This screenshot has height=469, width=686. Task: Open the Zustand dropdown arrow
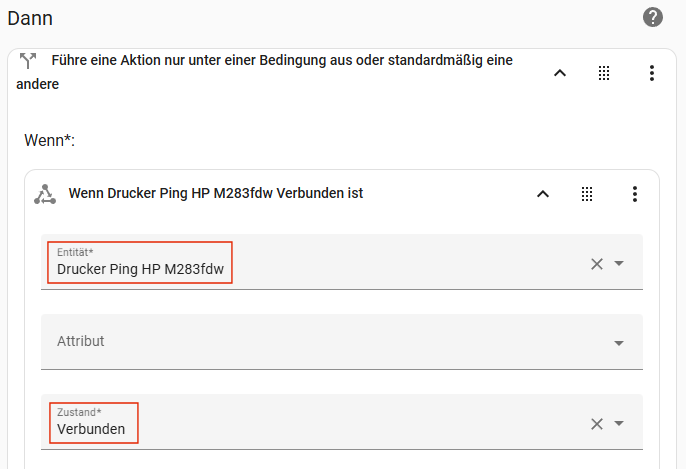point(619,423)
